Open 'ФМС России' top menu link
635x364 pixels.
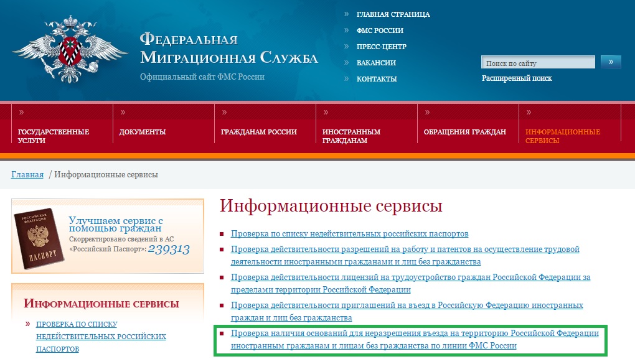click(x=380, y=30)
